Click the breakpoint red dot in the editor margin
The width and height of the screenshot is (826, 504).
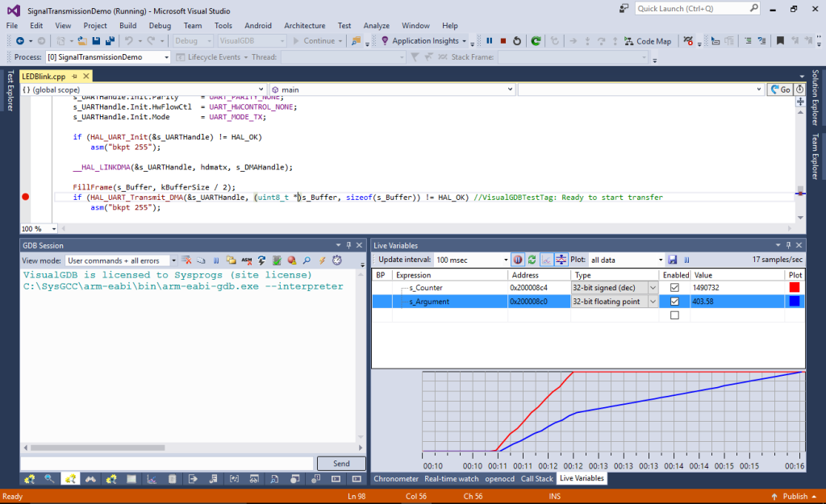tap(25, 197)
